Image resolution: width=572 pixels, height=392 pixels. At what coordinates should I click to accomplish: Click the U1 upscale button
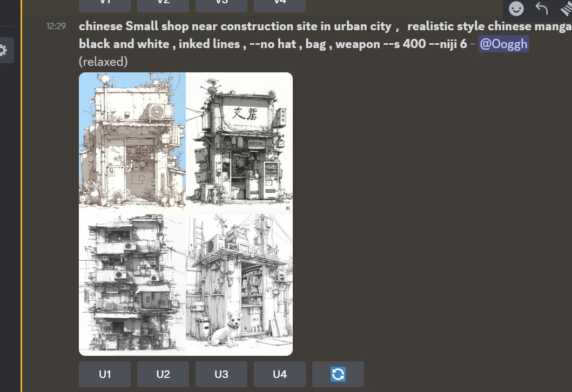tap(105, 374)
